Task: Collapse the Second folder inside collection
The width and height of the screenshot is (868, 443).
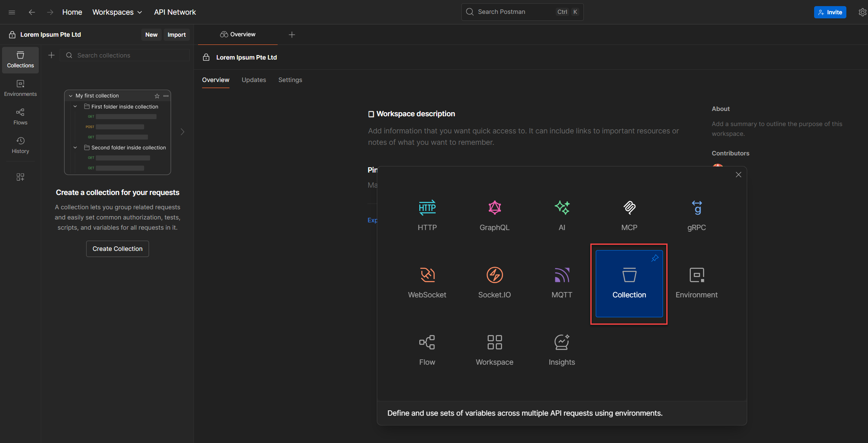Action: click(75, 148)
